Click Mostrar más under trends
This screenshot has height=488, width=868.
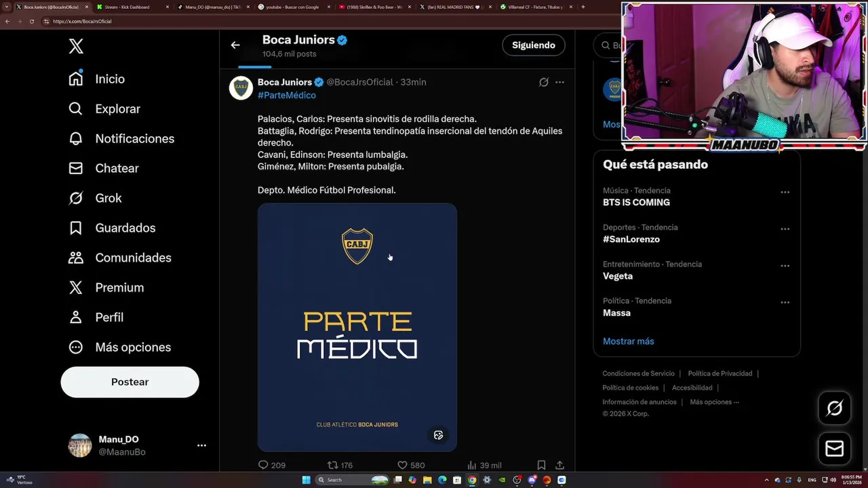629,341
